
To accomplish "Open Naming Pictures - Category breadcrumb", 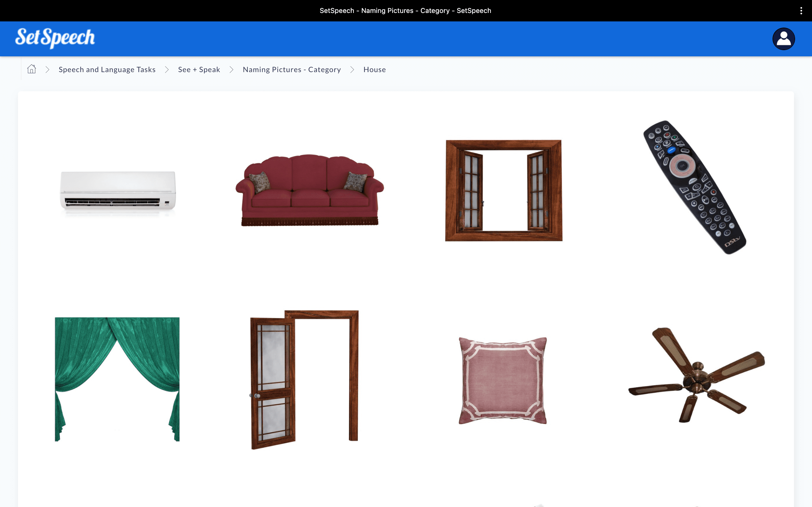I will pos(292,69).
